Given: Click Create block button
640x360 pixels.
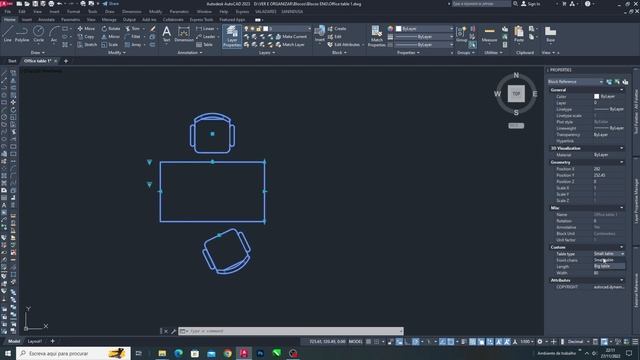Looking at the screenshot, I should pyautogui.click(x=337, y=29).
